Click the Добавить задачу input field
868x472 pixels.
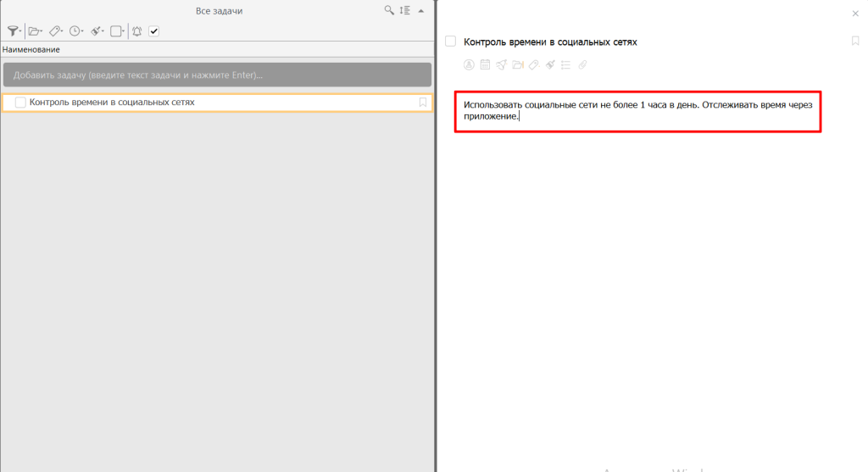point(217,75)
